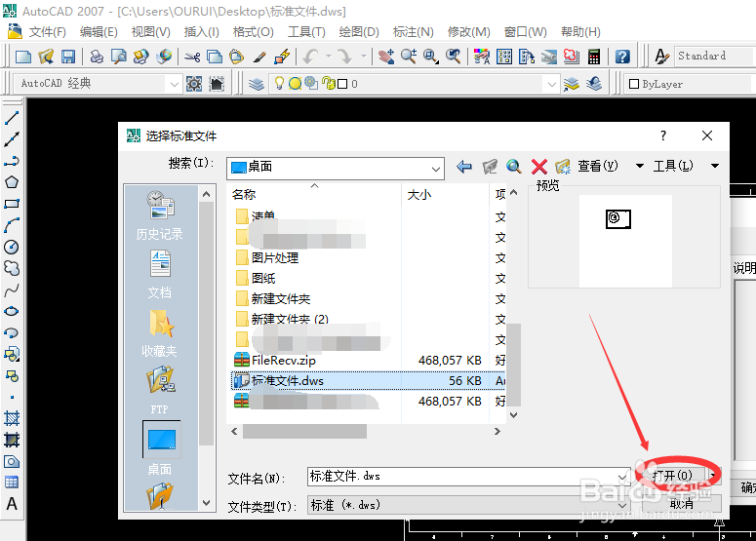The height and width of the screenshot is (541, 756).
Task: Click the Match Properties brush icon
Action: click(259, 57)
